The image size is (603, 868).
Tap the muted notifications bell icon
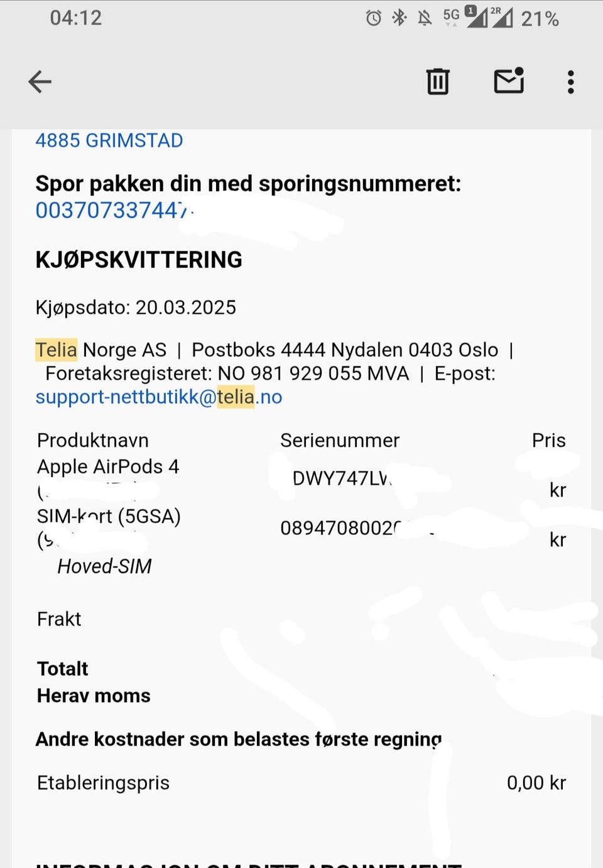[425, 18]
